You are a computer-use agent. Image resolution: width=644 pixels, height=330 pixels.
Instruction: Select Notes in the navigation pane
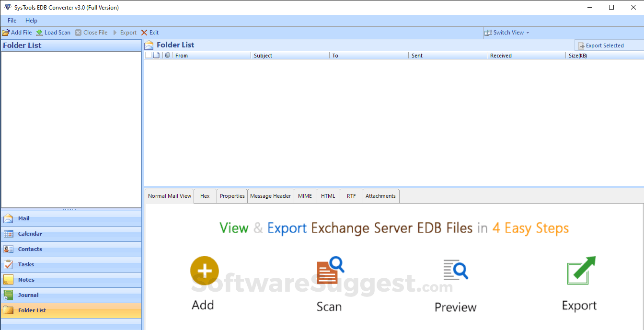coord(71,280)
